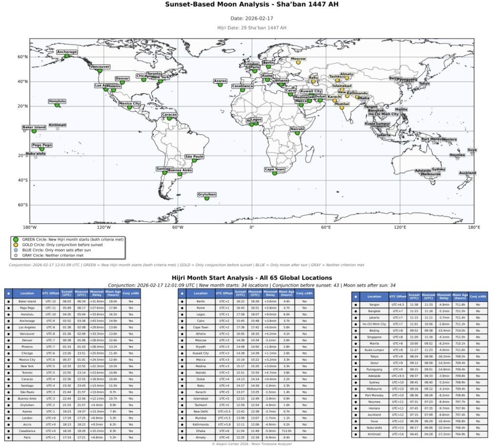
Task: Select the Kiritimati row in right table
Action: point(374,434)
